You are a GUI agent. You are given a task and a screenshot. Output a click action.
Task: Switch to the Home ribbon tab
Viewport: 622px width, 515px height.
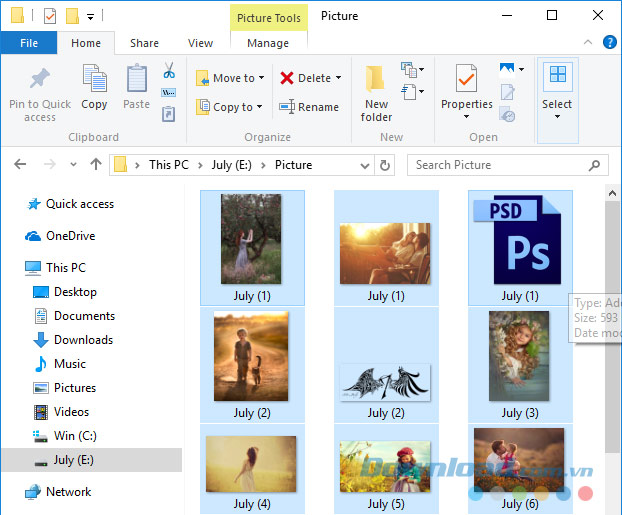86,43
